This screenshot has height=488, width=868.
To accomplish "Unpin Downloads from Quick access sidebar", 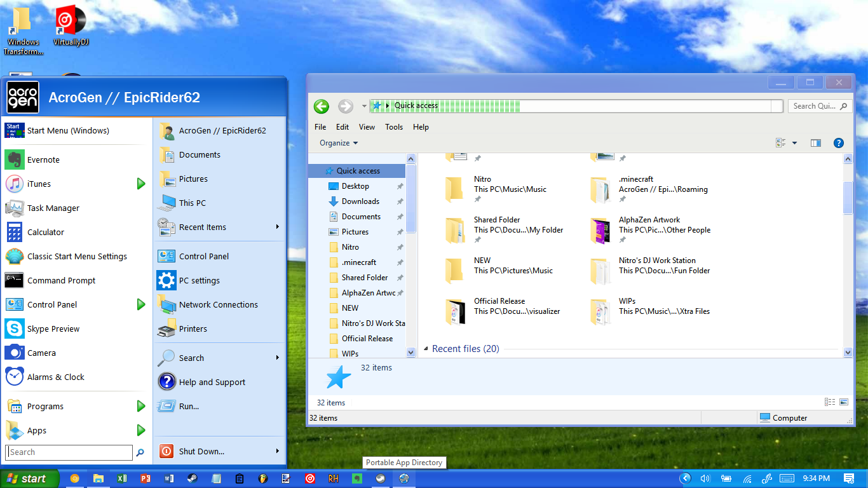I will click(x=400, y=201).
